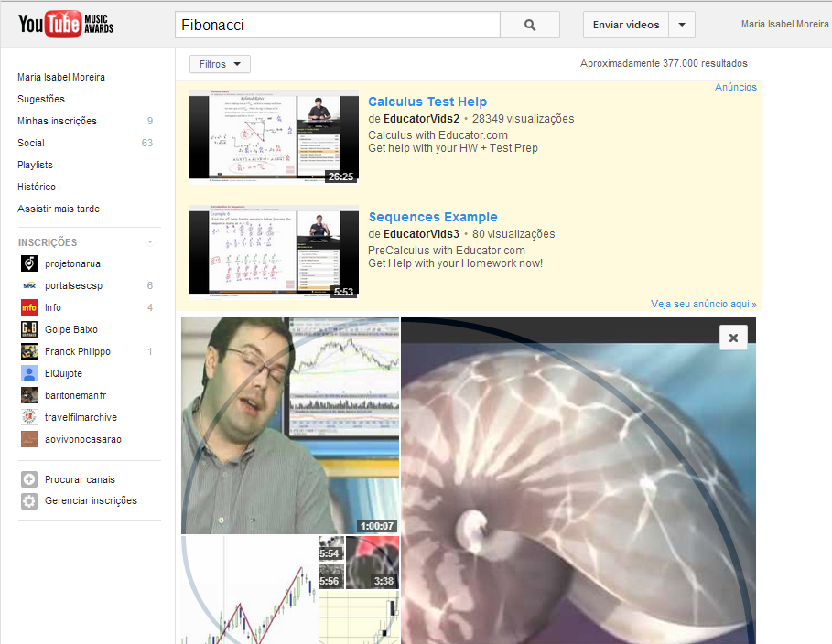The width and height of the screenshot is (832, 644).
Task: Close the enlarged nautilus shell preview
Action: pos(733,338)
